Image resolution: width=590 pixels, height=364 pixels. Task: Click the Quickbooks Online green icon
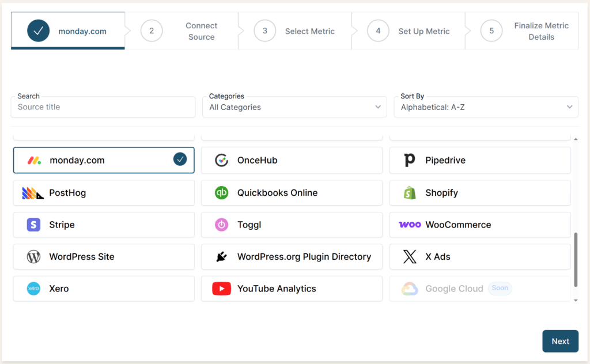(221, 193)
